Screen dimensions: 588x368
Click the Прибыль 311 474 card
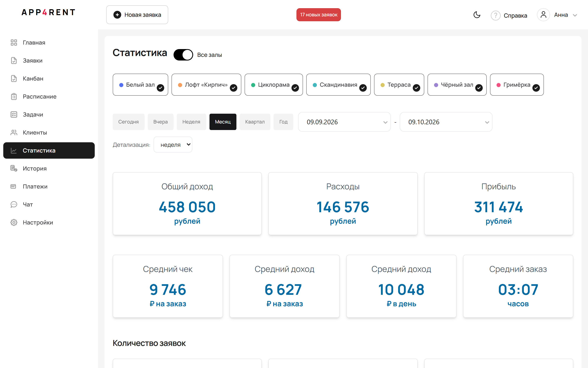coord(499,204)
